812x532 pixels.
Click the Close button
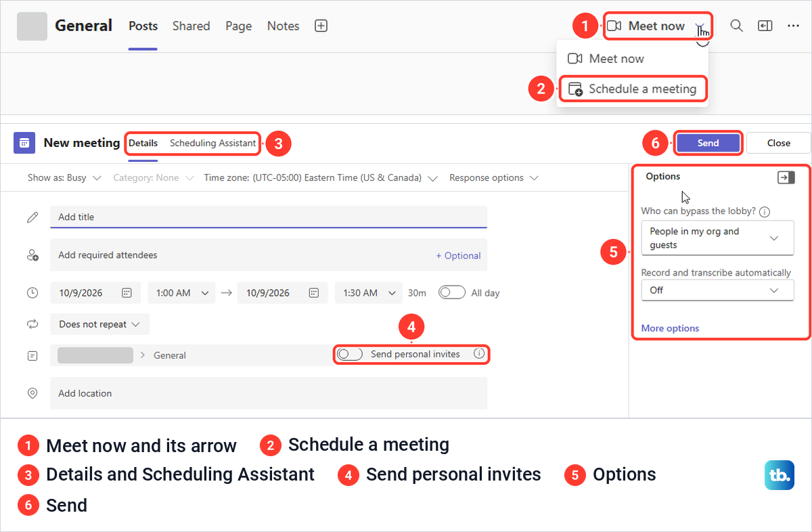(778, 143)
